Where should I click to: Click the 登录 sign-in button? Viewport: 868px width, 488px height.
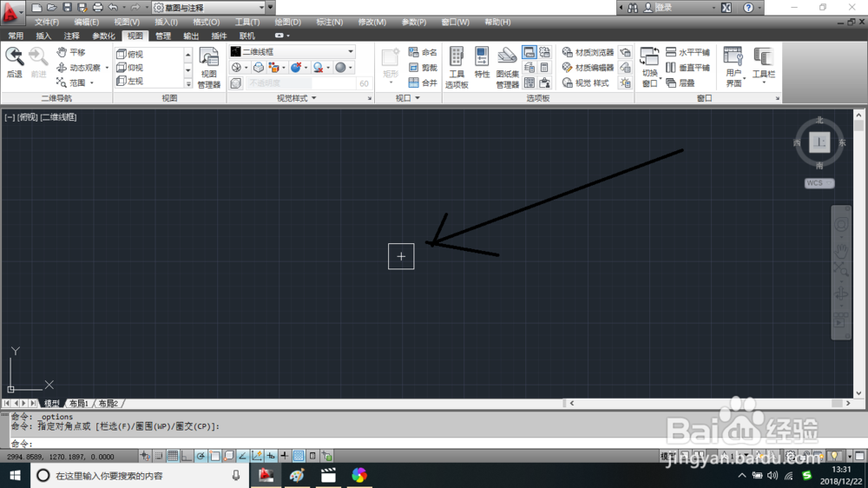coord(664,8)
